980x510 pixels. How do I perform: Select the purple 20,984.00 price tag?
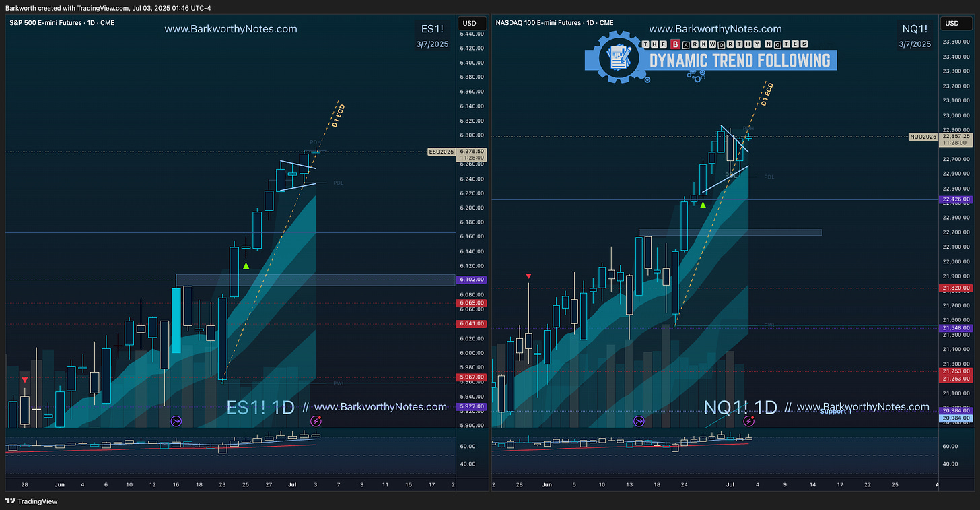(956, 410)
